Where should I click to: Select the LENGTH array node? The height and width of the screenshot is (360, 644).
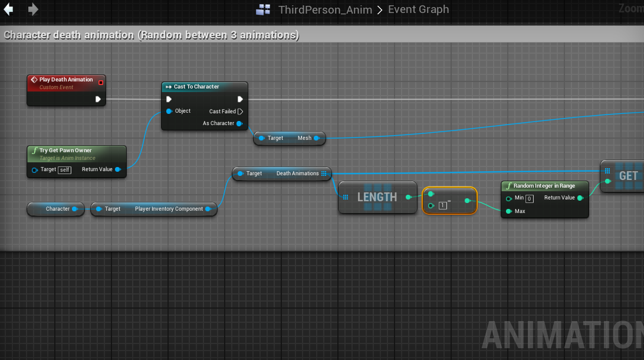[377, 197]
